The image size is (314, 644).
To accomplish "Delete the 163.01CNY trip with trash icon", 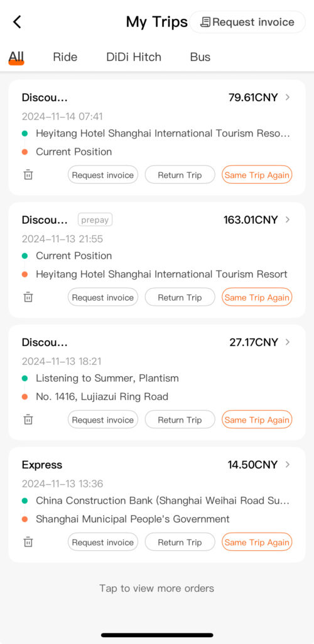I will tap(28, 297).
